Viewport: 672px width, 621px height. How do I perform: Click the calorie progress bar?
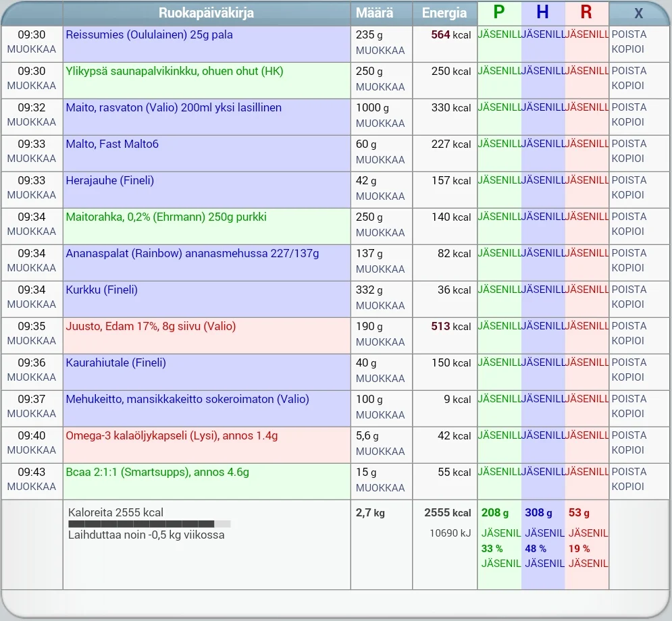147,523
